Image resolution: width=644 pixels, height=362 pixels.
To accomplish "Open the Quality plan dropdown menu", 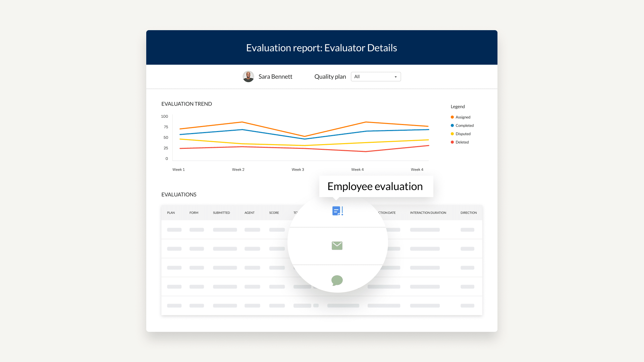I will tap(376, 76).
